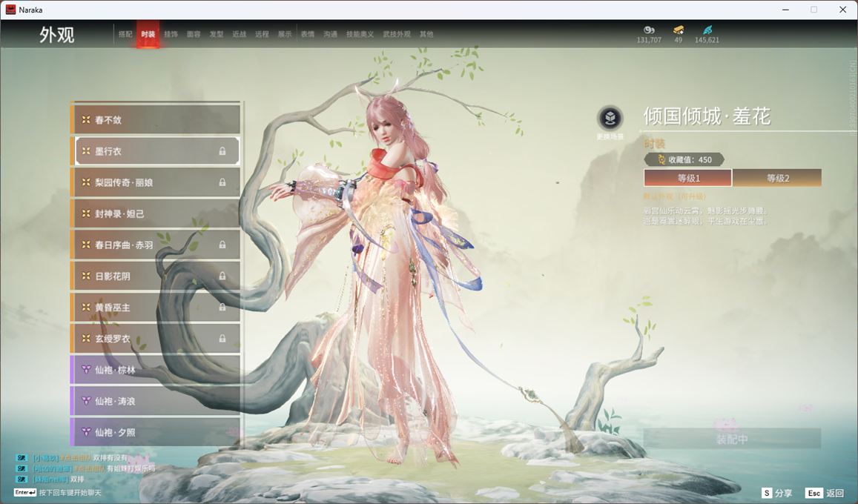Switch to the 远程 tab
Viewport: 858px width, 504px height.
262,34
